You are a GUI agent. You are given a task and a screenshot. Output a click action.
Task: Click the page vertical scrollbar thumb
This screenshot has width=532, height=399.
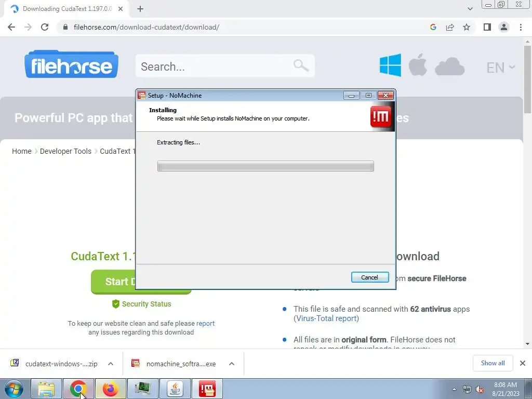click(x=527, y=79)
